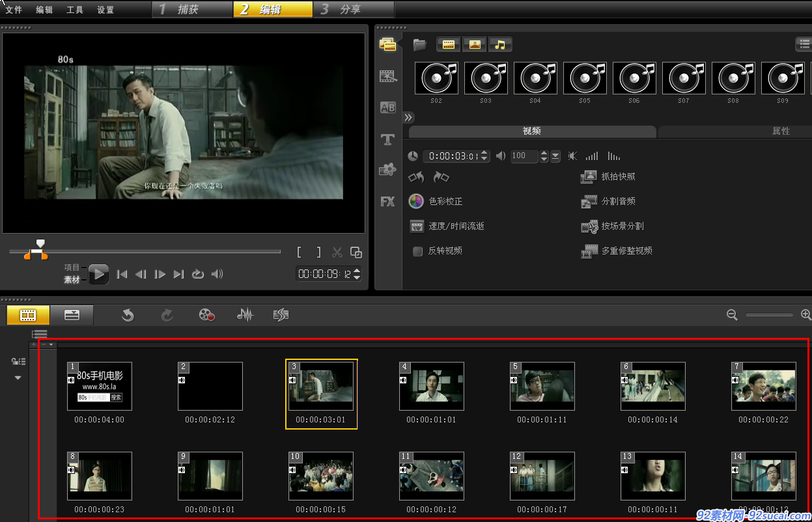
Task: Apply fade-out audio icon
Action: pyautogui.click(x=613, y=156)
